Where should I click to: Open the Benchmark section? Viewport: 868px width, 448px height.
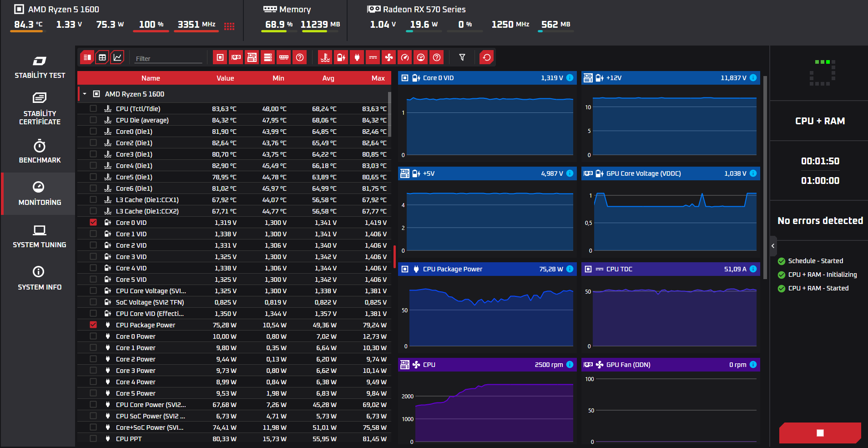(40, 152)
